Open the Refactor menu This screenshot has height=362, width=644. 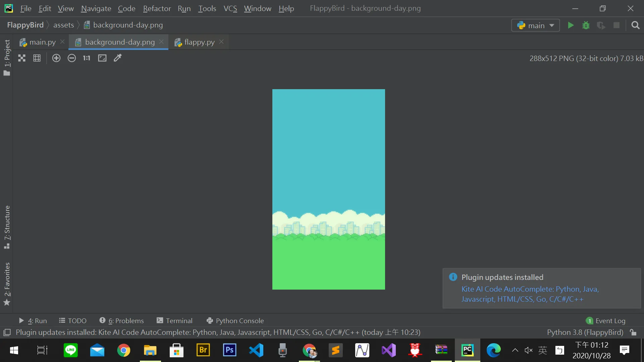pyautogui.click(x=157, y=8)
